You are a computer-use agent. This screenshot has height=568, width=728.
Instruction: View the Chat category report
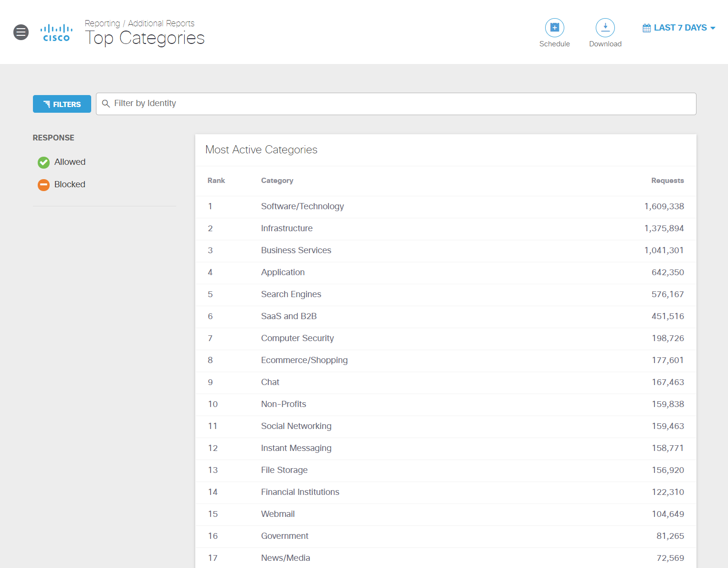pyautogui.click(x=270, y=382)
